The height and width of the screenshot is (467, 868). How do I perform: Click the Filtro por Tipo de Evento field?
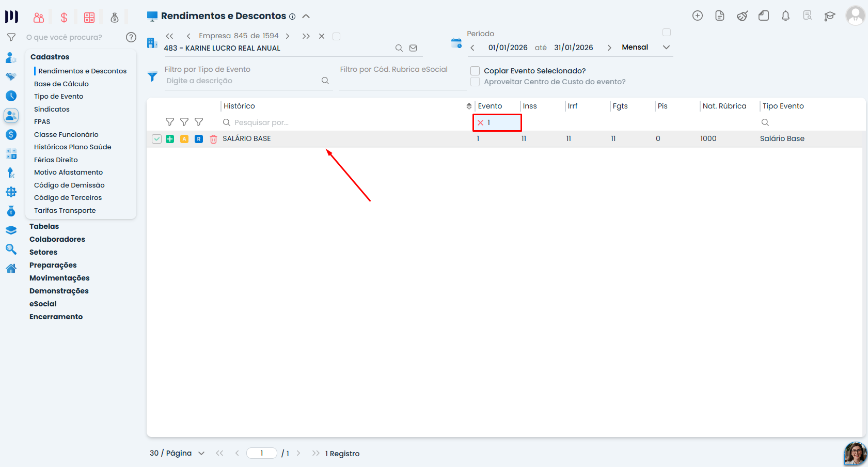coord(248,81)
